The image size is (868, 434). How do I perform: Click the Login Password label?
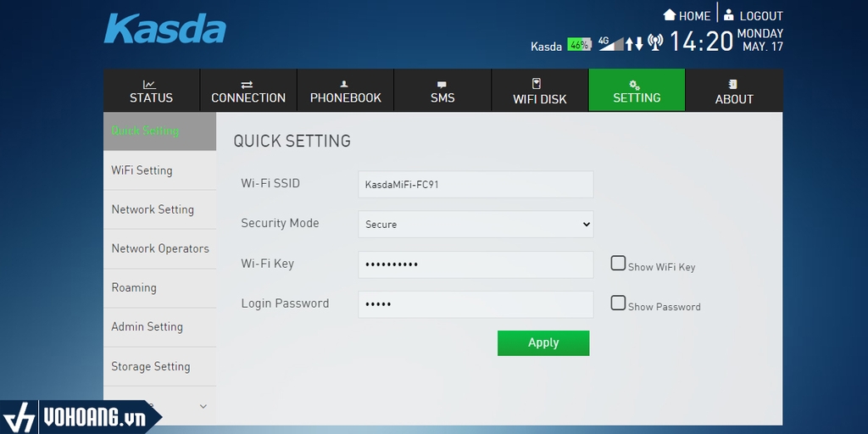point(285,303)
